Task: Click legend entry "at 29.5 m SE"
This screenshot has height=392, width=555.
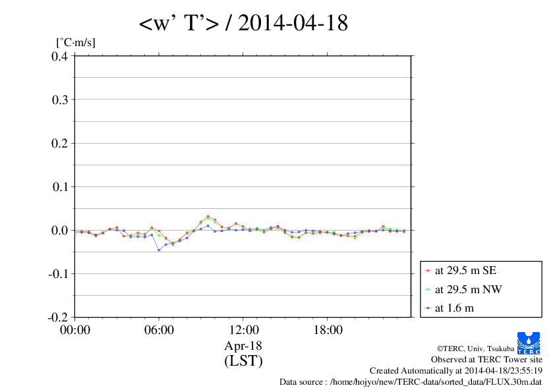Action: click(x=465, y=271)
